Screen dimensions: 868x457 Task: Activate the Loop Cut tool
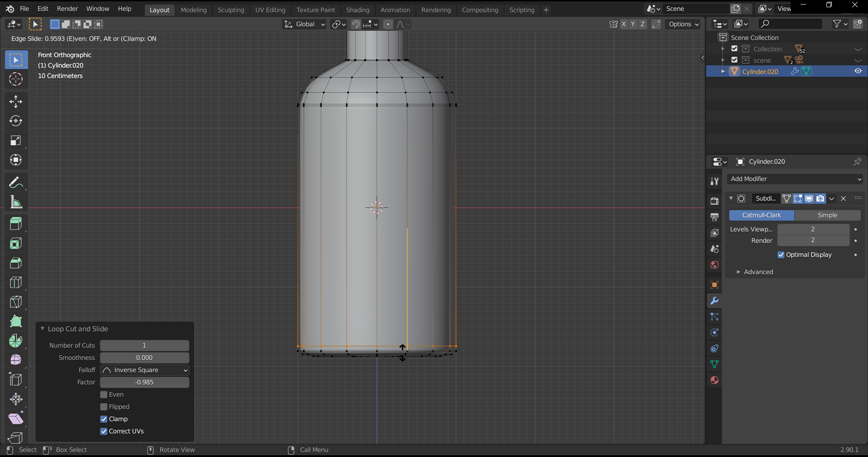pyautogui.click(x=16, y=283)
